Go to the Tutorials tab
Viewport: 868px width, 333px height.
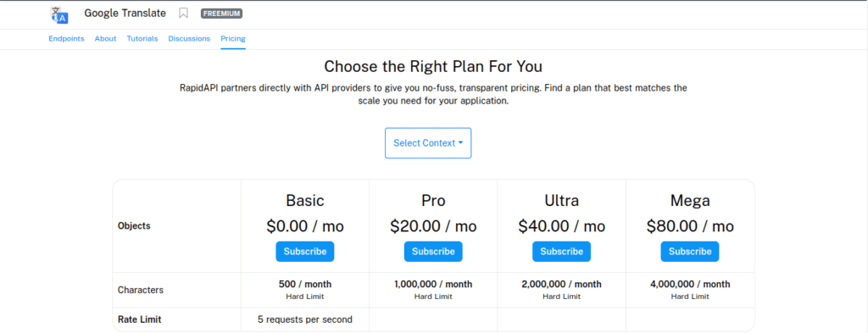point(142,39)
